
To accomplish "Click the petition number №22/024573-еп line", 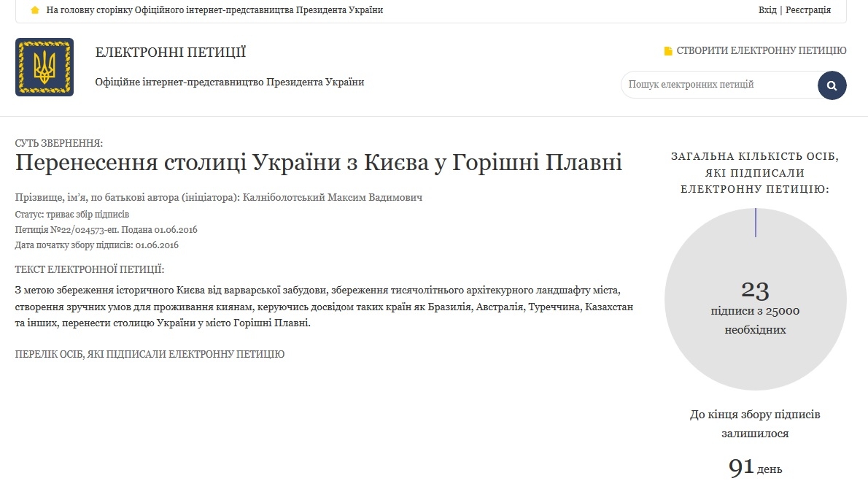I will [x=106, y=230].
